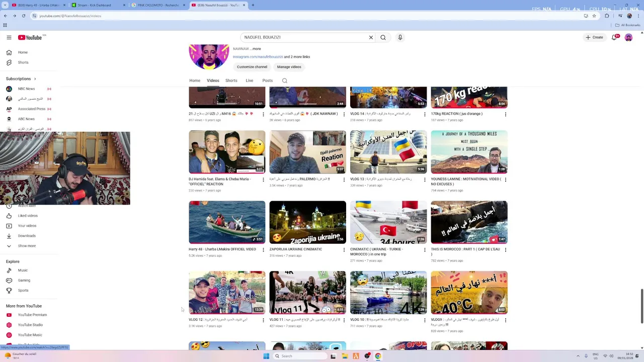Click the page vertical scrollbar thumb

tap(641, 306)
